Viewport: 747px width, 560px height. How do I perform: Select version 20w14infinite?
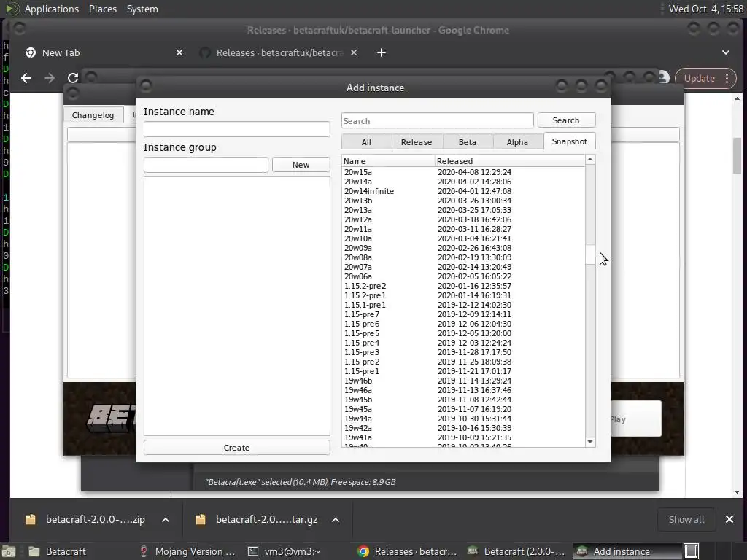click(463, 191)
